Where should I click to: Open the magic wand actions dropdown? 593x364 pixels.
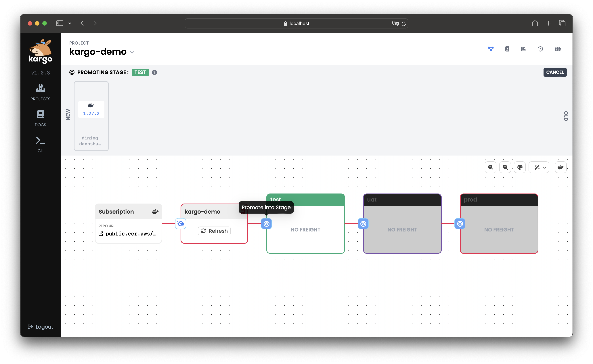(539, 167)
